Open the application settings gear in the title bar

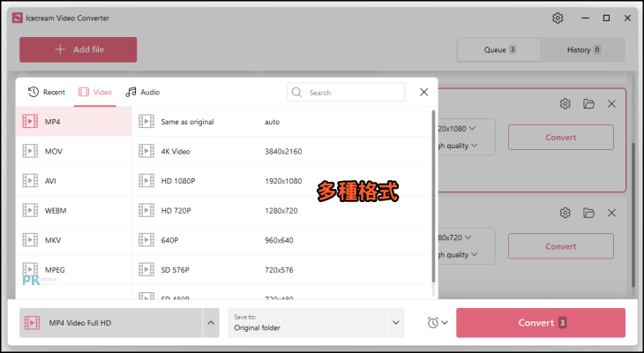(x=558, y=18)
